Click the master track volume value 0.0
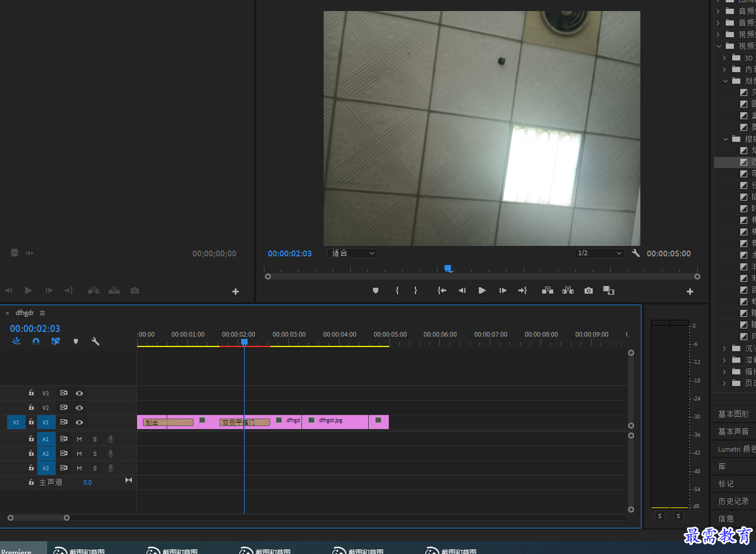Image resolution: width=756 pixels, height=554 pixels. coord(88,482)
